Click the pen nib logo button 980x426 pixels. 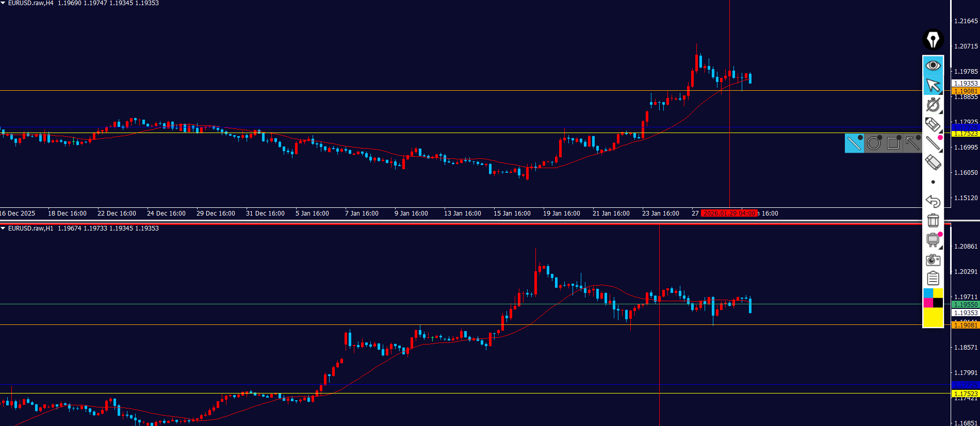coord(933,40)
